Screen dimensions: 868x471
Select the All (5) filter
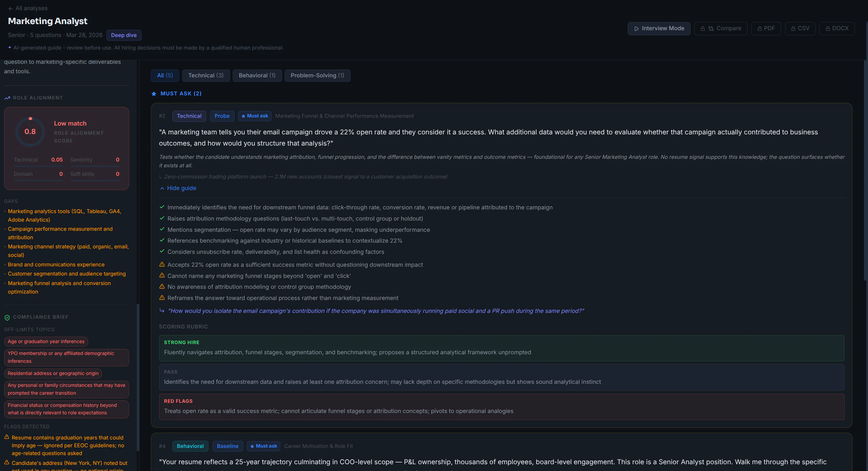coord(165,75)
